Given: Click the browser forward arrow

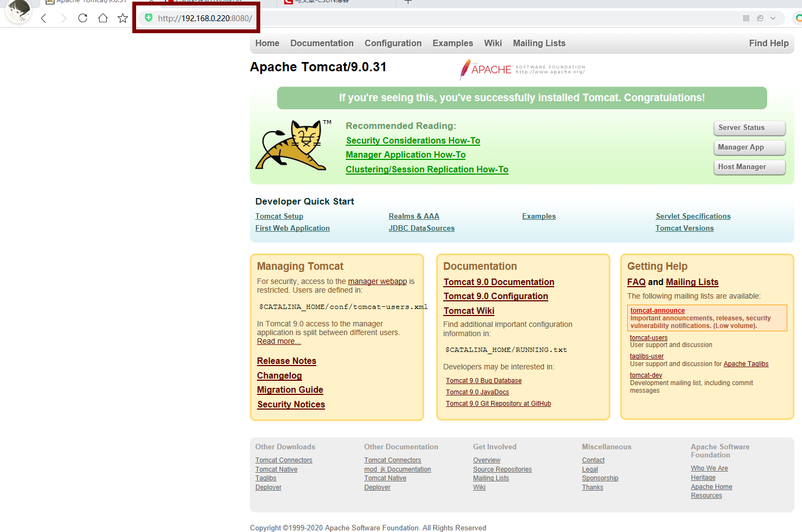Looking at the screenshot, I should tap(64, 18).
